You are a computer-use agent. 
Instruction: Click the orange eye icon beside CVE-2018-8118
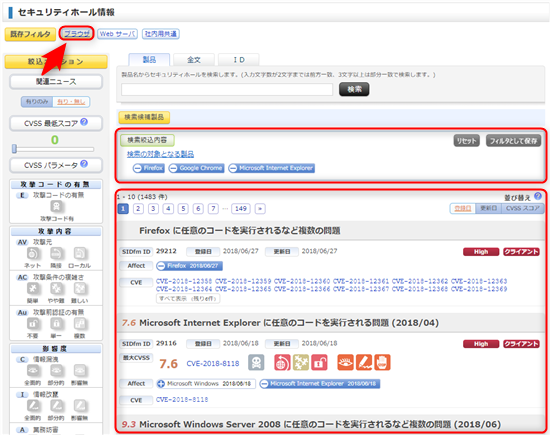tap(346, 362)
